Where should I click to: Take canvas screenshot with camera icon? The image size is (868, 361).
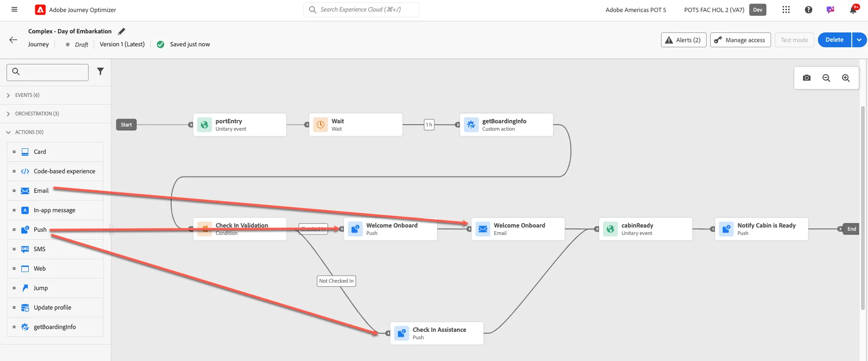(x=807, y=78)
